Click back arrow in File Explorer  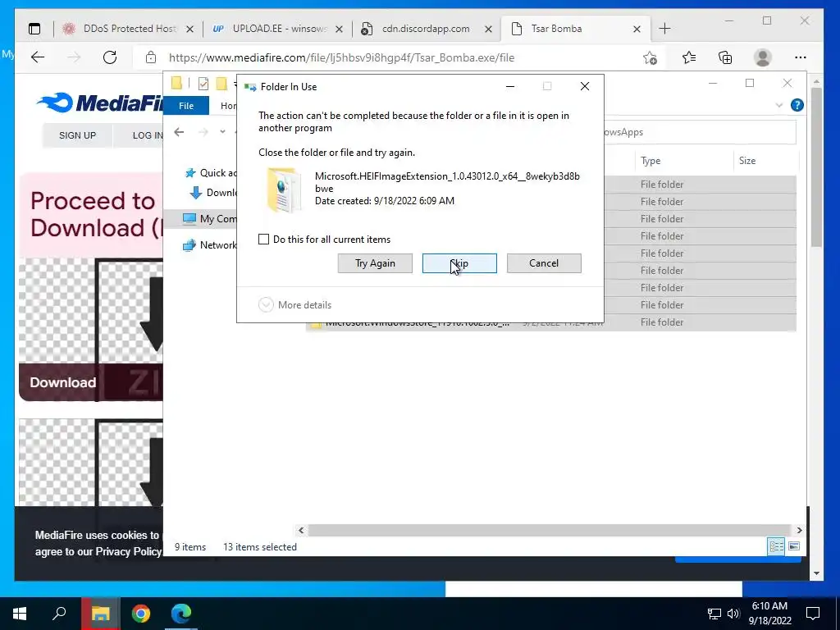[x=179, y=132]
